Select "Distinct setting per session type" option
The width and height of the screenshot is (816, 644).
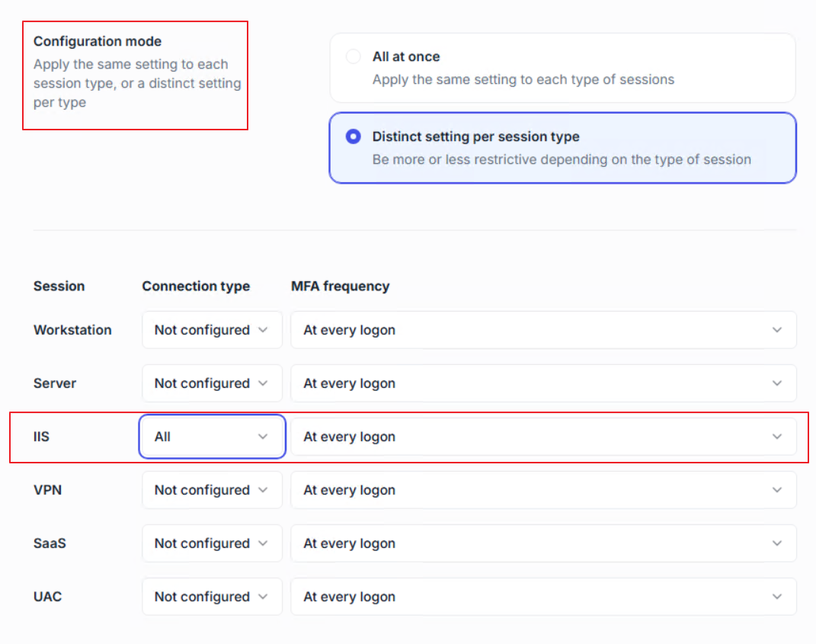coord(353,137)
